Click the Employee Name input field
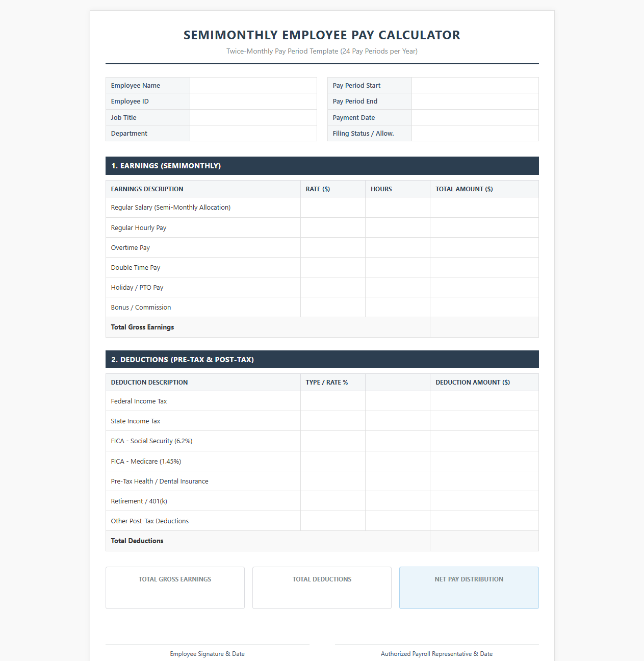The width and height of the screenshot is (644, 661). [253, 85]
